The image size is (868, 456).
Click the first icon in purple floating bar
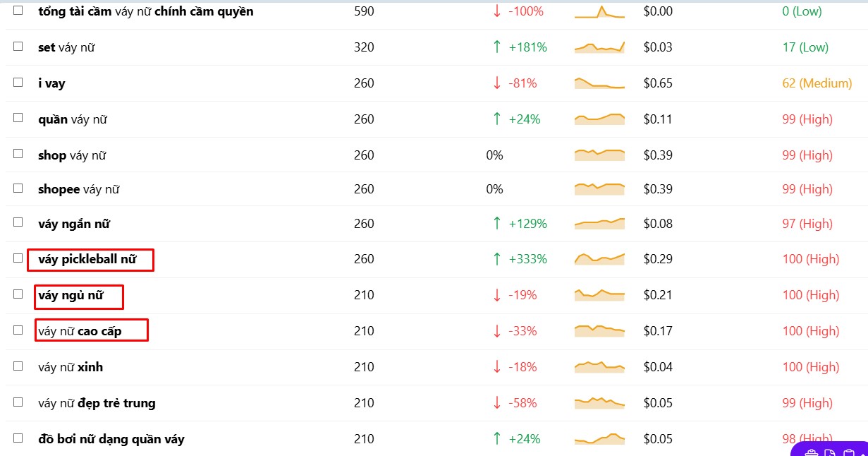pyautogui.click(x=811, y=452)
